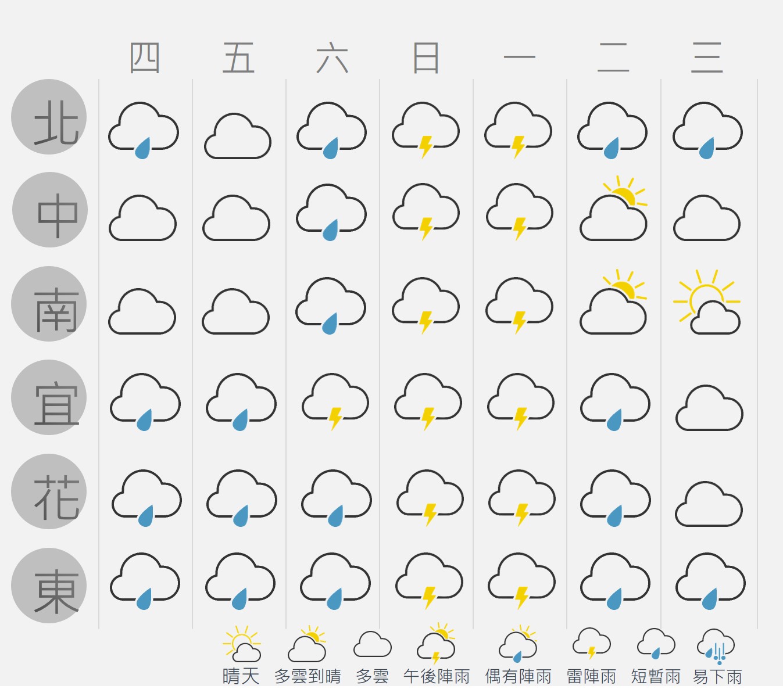Click the 南 Saturday rain icon
The height and width of the screenshot is (700, 783).
point(331,306)
